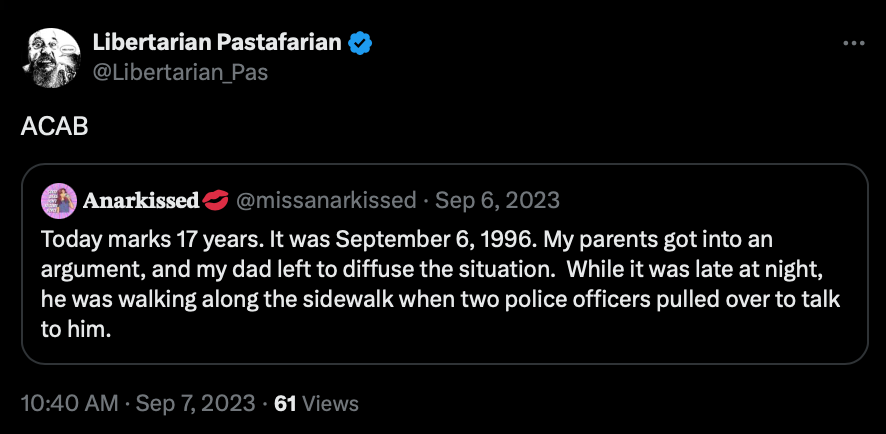Click the blue verified checkmark badge
The image size is (886, 434).
[360, 43]
